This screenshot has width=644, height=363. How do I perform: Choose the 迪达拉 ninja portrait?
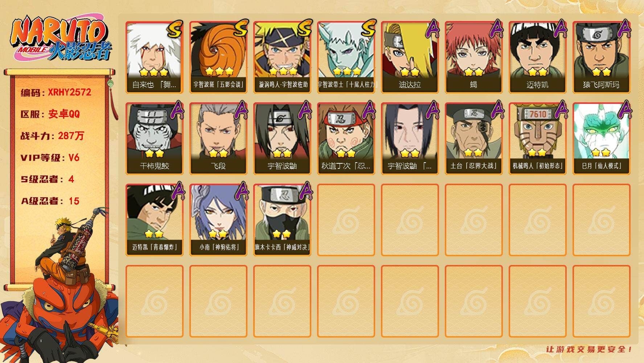[x=410, y=57]
